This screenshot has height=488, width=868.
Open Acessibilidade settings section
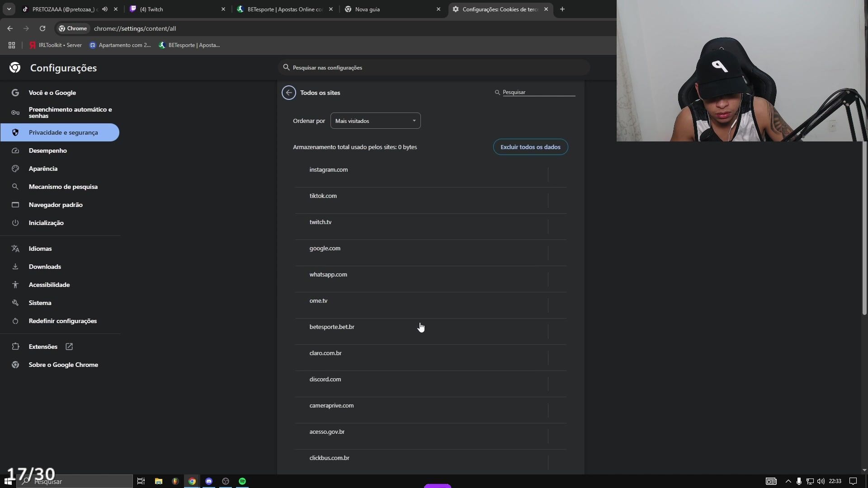(60, 285)
